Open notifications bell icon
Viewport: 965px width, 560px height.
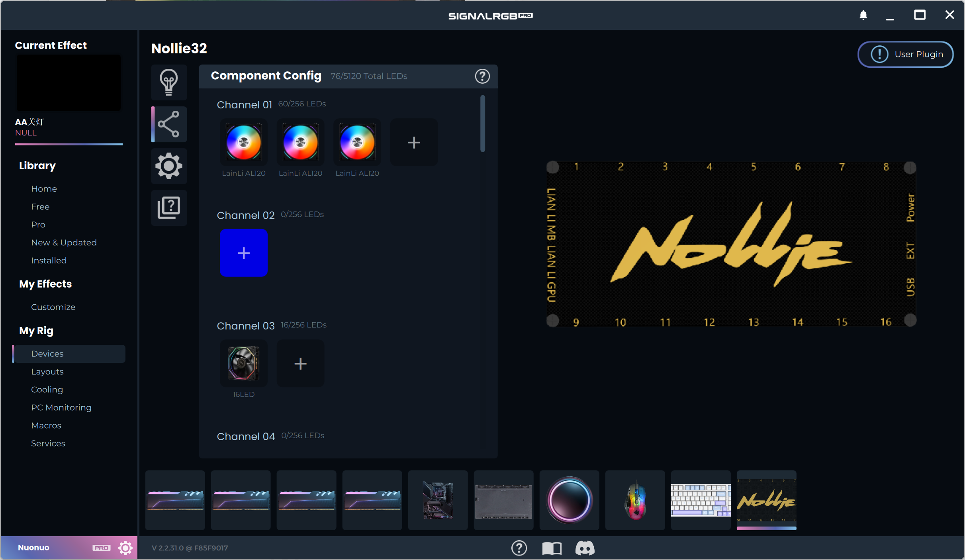[863, 15]
